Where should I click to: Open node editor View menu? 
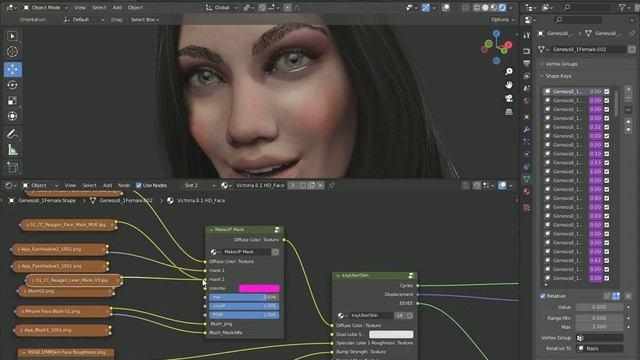point(70,185)
